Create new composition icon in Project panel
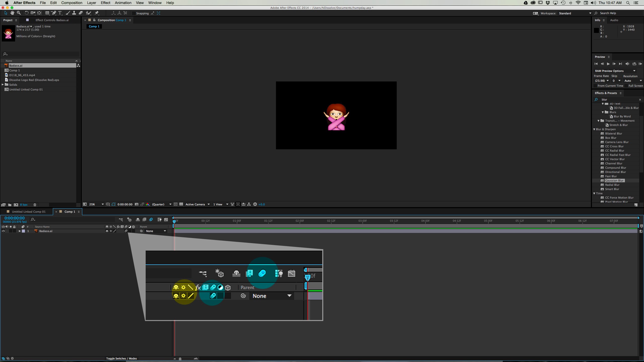This screenshot has width=644, height=362. 16,205
